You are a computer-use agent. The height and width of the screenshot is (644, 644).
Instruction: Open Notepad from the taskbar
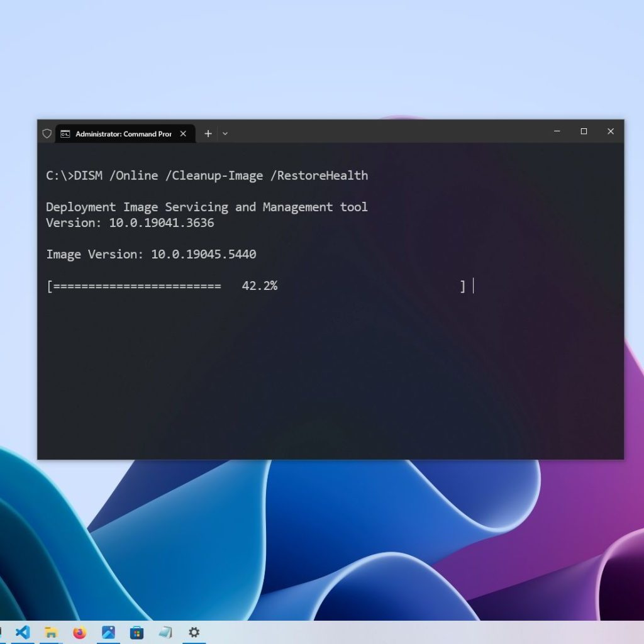165,632
